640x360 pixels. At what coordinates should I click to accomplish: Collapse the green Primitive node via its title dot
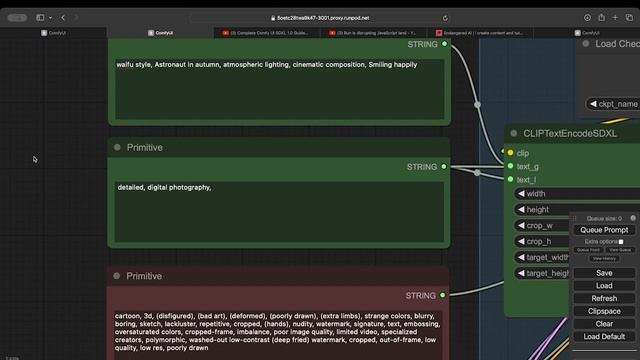click(x=117, y=147)
